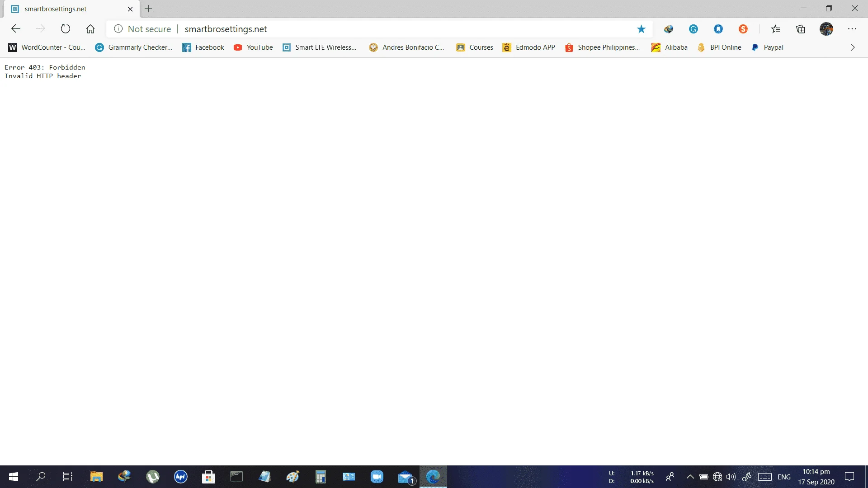
Task: Close the smartbrosettings.net tab
Action: (x=130, y=9)
